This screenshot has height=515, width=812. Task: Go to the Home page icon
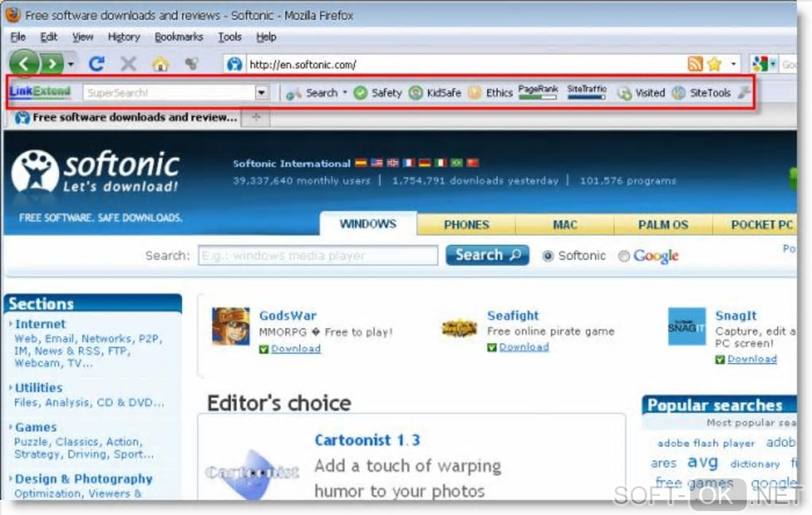point(161,64)
